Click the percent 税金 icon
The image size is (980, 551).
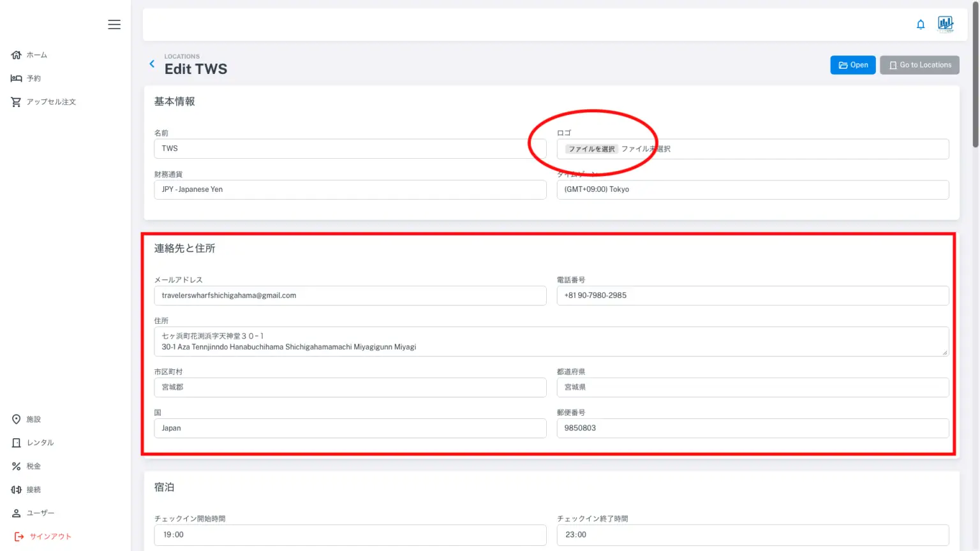point(17,466)
